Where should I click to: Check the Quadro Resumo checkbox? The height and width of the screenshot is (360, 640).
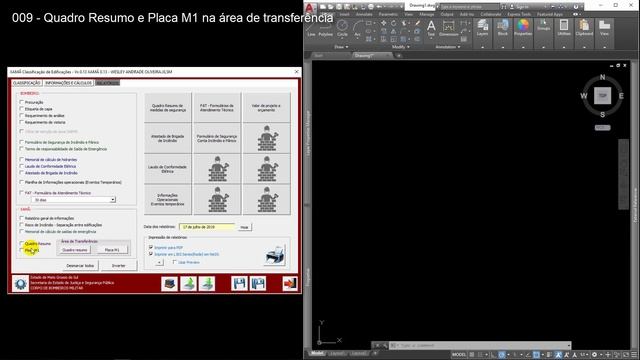pyautogui.click(x=22, y=243)
